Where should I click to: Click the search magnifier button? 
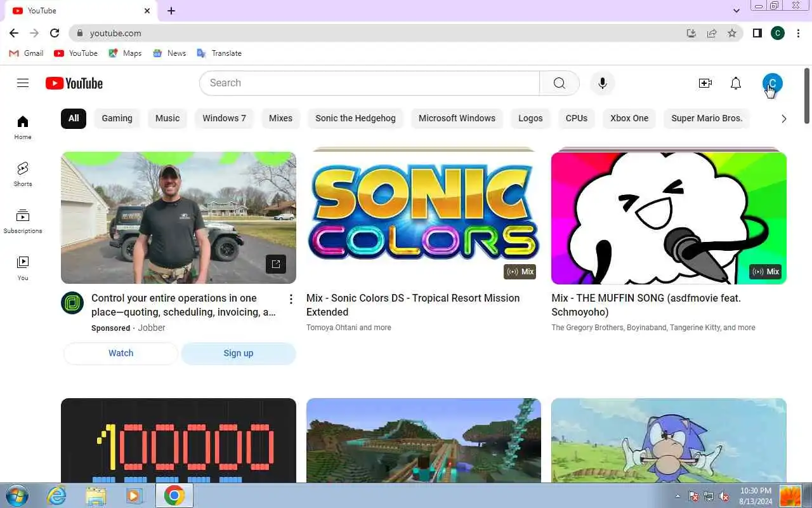click(x=559, y=83)
